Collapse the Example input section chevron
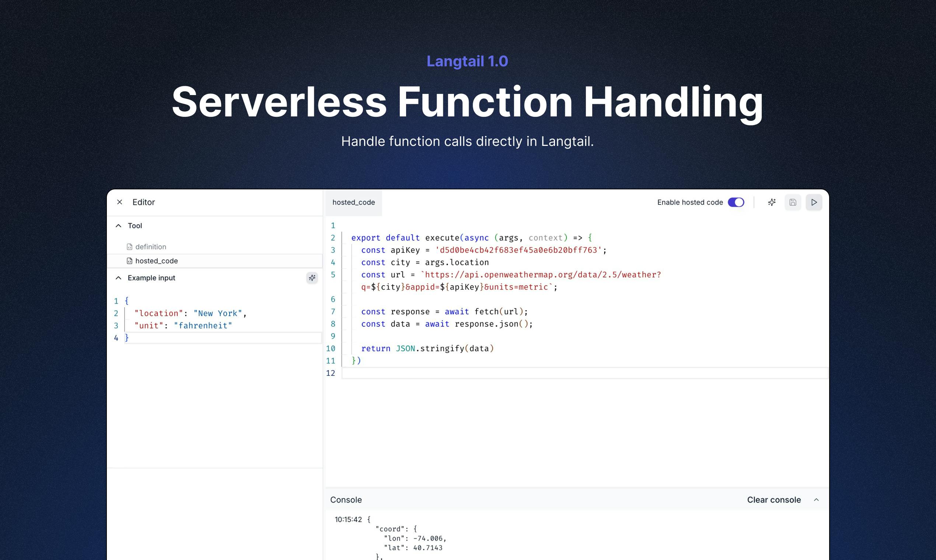 119,278
